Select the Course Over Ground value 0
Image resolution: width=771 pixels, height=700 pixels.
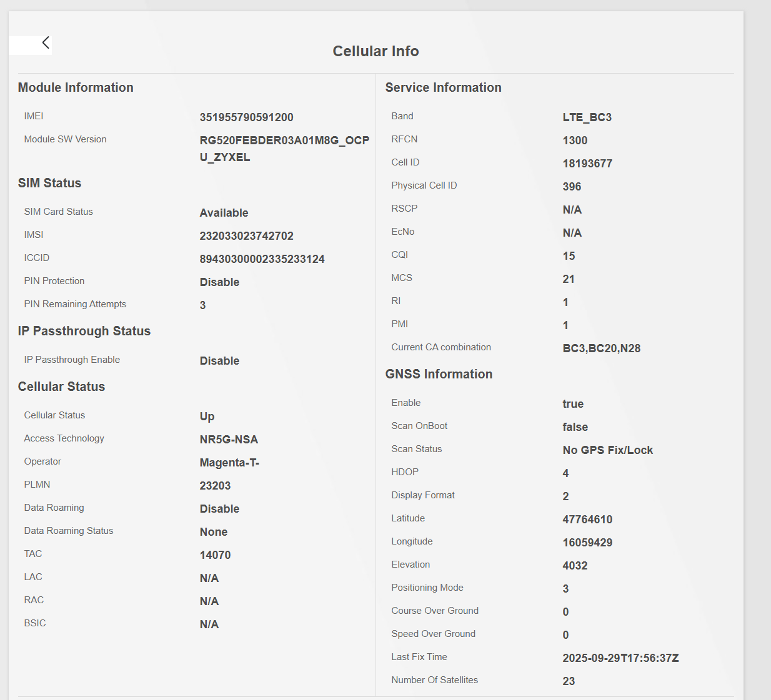[x=565, y=612]
